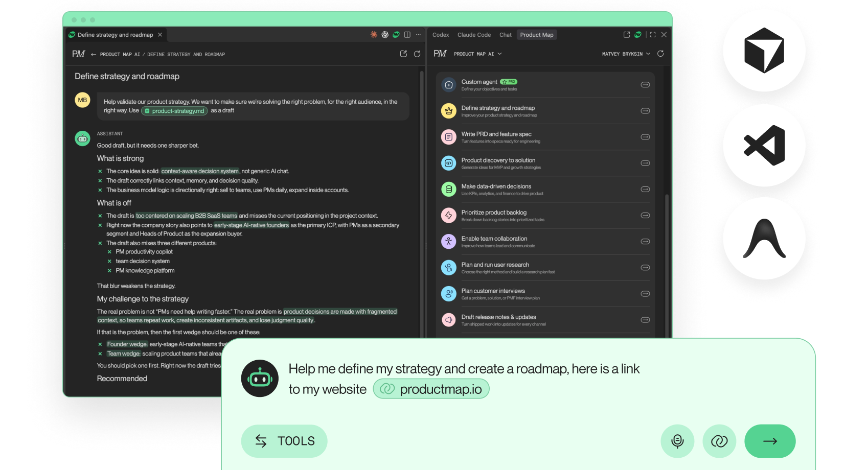Click the agent list scrollbar in right panel
The width and height of the screenshot is (868, 470).
(x=666, y=266)
